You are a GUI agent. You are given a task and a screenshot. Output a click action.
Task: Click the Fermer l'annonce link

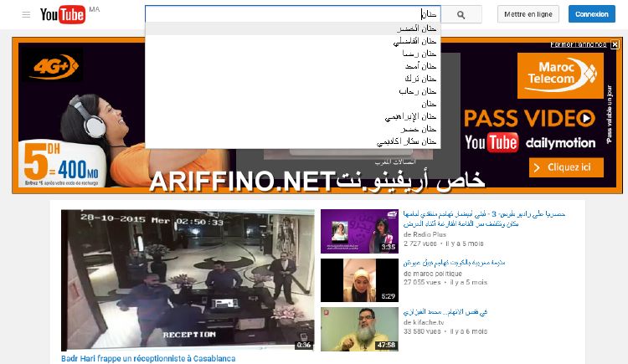pyautogui.click(x=579, y=44)
